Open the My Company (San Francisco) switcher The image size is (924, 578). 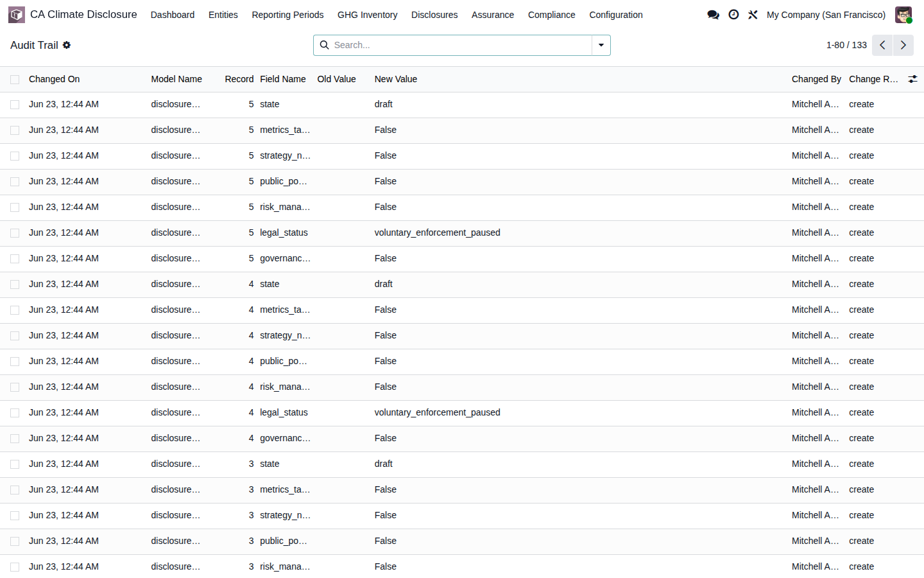(826, 15)
